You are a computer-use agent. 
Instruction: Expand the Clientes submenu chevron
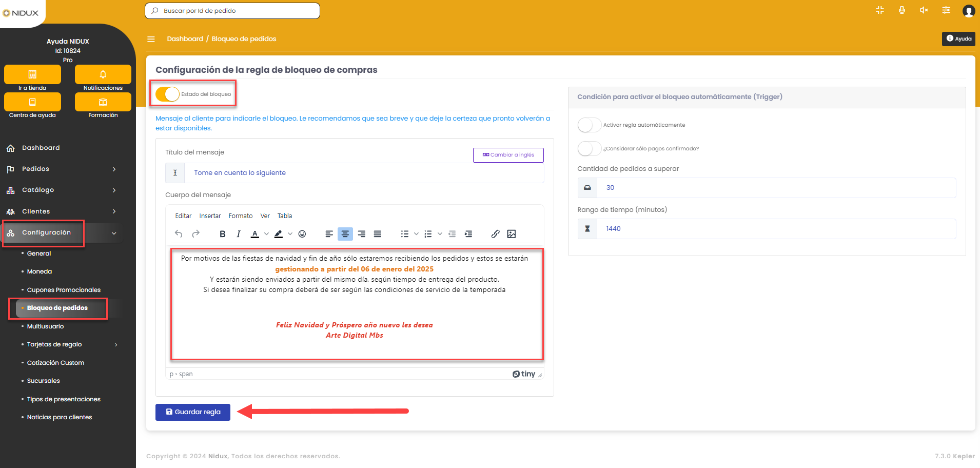[114, 211]
